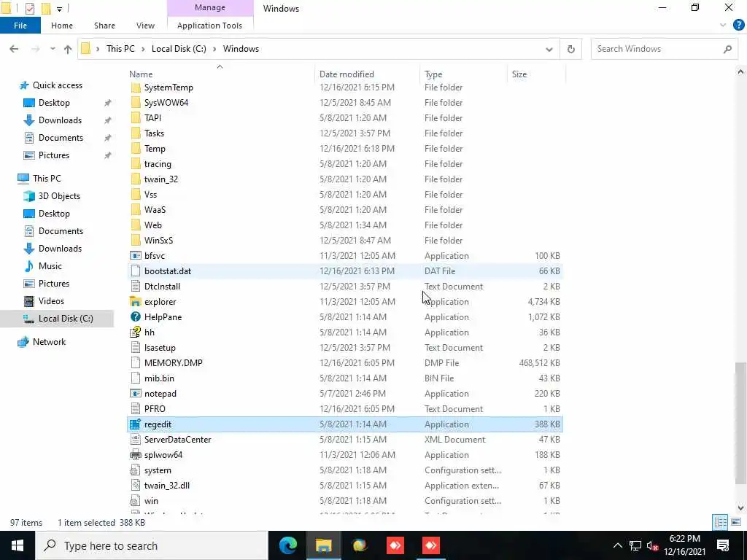Open the File menu tab

click(x=20, y=26)
